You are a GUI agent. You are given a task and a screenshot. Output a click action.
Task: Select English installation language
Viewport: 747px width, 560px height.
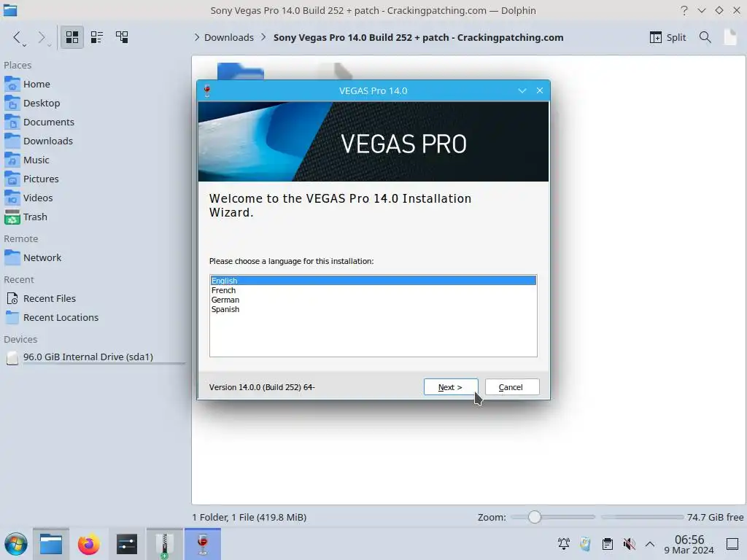(x=373, y=281)
